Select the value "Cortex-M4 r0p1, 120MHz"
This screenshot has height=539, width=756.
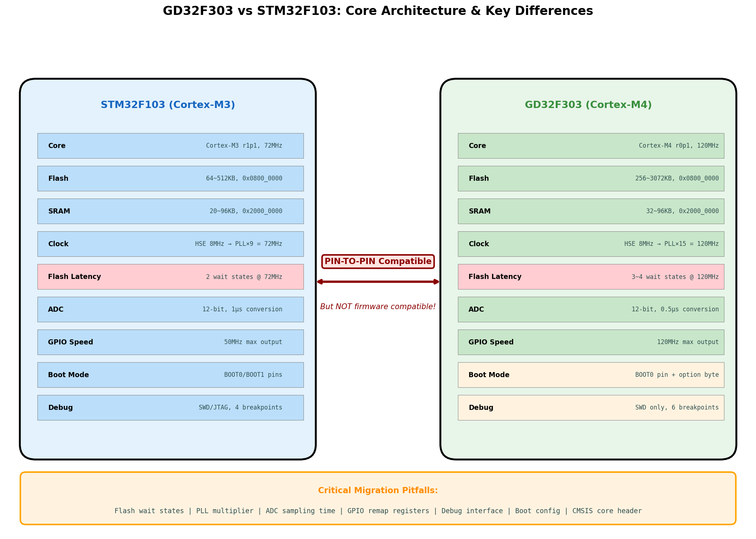679,146
